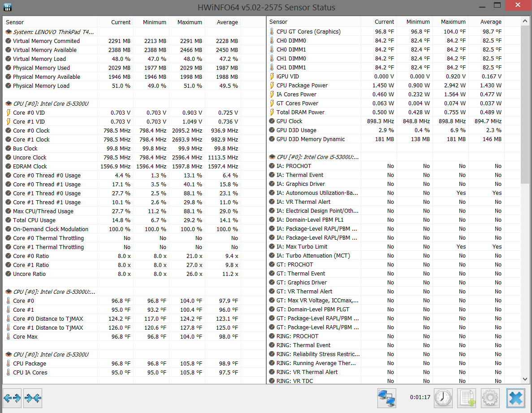This screenshot has height=413, width=532.
Task: Click the shrink columns inward arrows button
Action: click(x=33, y=398)
